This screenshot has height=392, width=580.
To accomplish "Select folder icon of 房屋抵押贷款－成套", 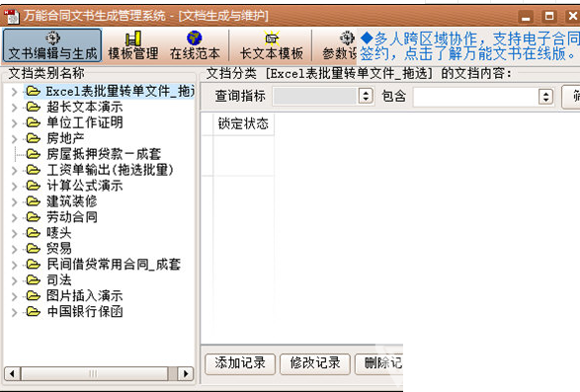I will 34,154.
